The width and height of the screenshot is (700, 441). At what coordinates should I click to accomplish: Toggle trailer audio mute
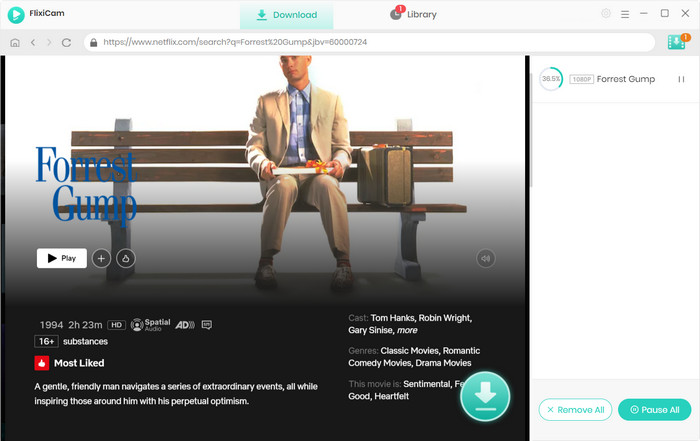pos(486,258)
